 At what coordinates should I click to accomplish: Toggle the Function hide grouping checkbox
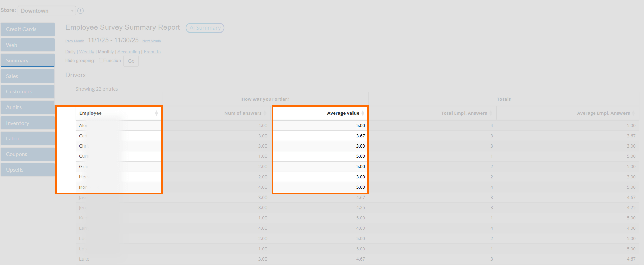[x=101, y=60]
